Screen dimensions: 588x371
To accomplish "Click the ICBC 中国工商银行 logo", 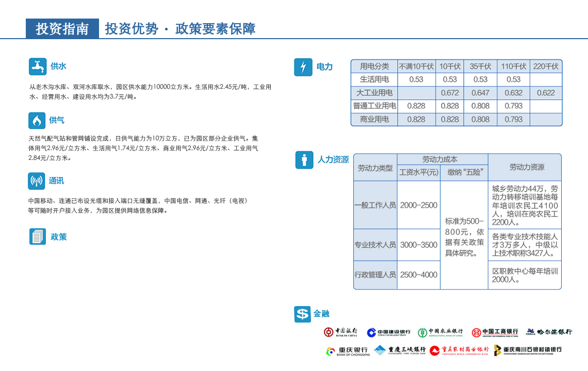I will [495, 332].
